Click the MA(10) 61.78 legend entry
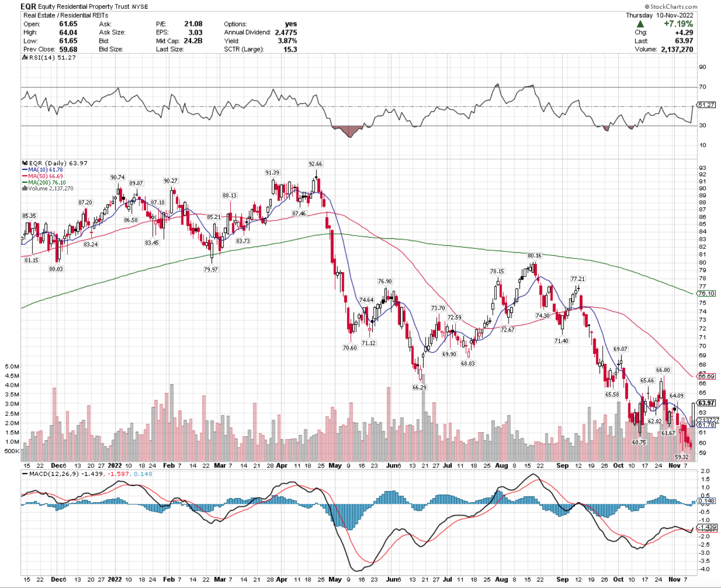 [45, 170]
